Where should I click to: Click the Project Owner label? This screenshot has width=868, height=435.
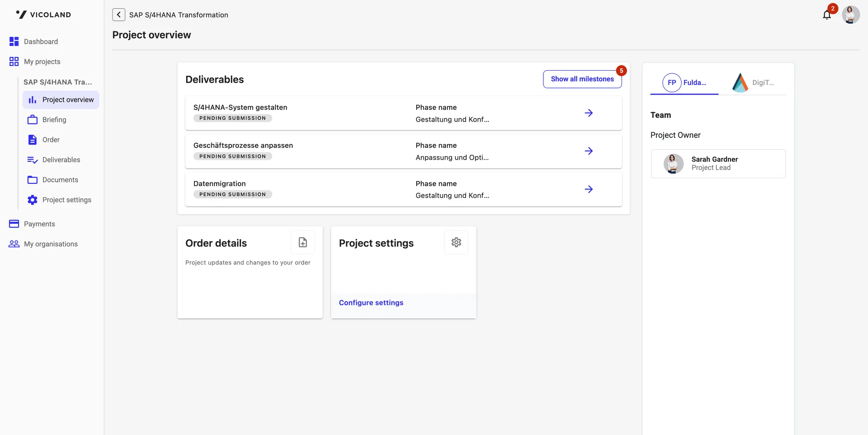pos(675,135)
